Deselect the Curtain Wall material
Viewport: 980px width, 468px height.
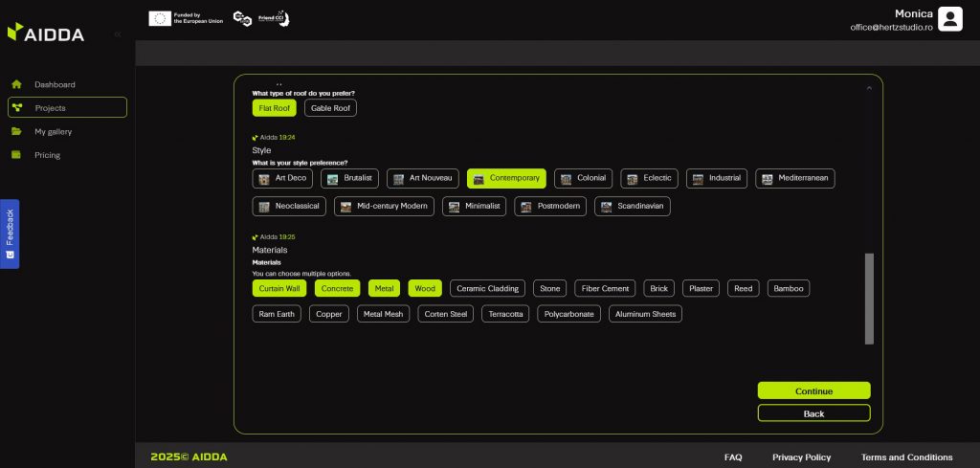279,288
